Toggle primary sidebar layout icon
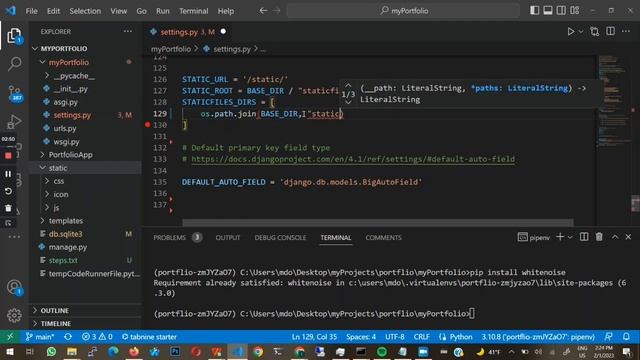 point(534,11)
